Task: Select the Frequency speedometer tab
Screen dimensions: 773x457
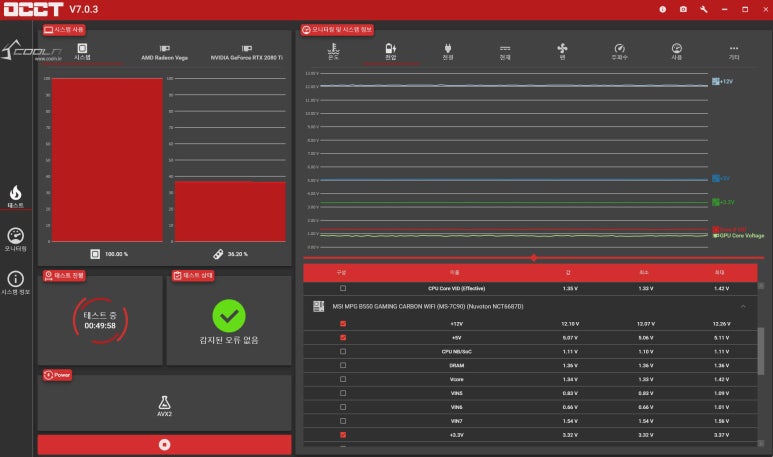Action: (x=619, y=51)
